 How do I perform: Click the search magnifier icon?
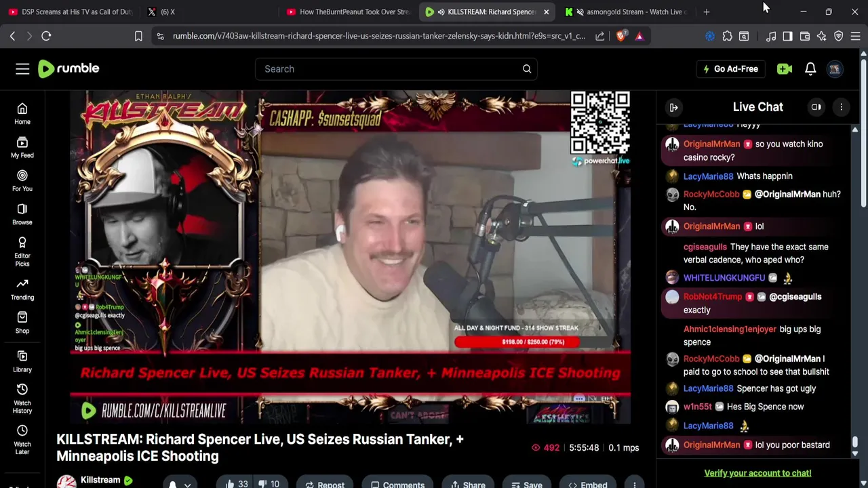pos(527,68)
